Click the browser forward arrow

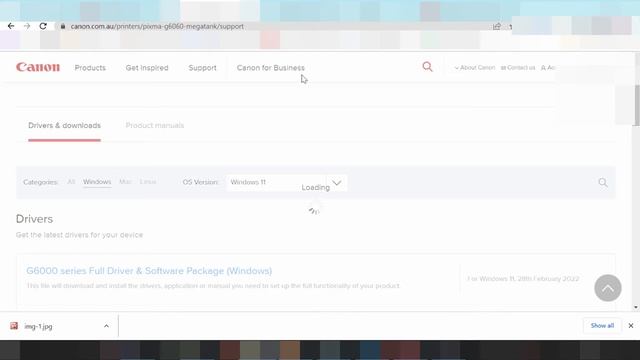pyautogui.click(x=27, y=26)
